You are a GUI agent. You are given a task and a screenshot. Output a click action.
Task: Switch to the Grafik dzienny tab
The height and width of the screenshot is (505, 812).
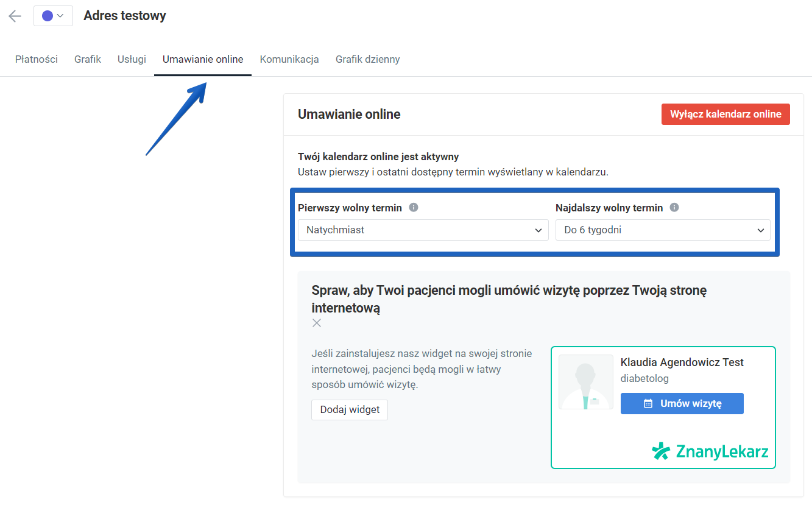pyautogui.click(x=367, y=59)
